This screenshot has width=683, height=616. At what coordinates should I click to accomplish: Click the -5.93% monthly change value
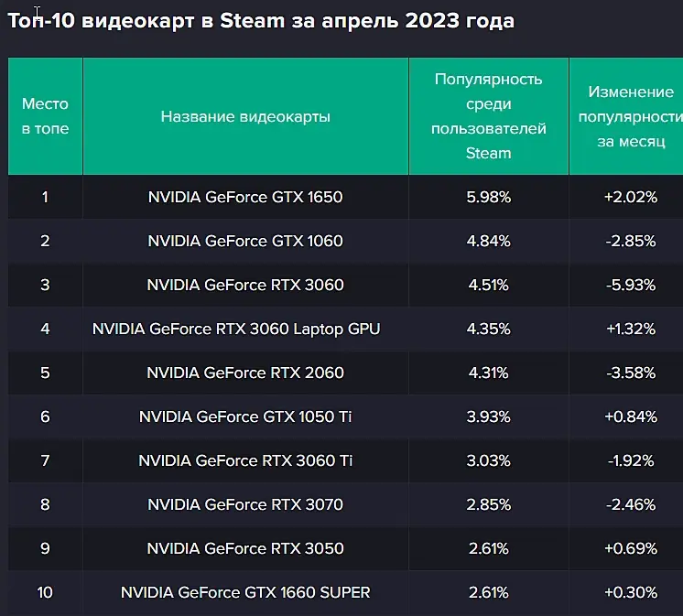(631, 285)
